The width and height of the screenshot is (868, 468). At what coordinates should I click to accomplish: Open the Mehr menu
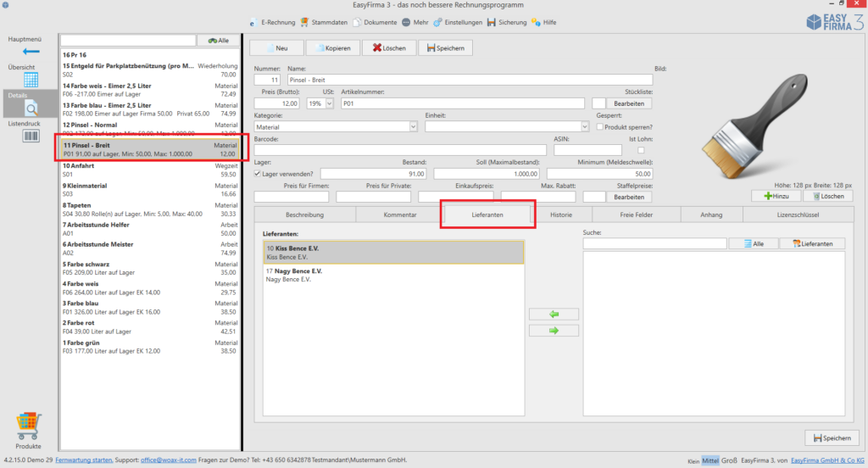coord(415,23)
